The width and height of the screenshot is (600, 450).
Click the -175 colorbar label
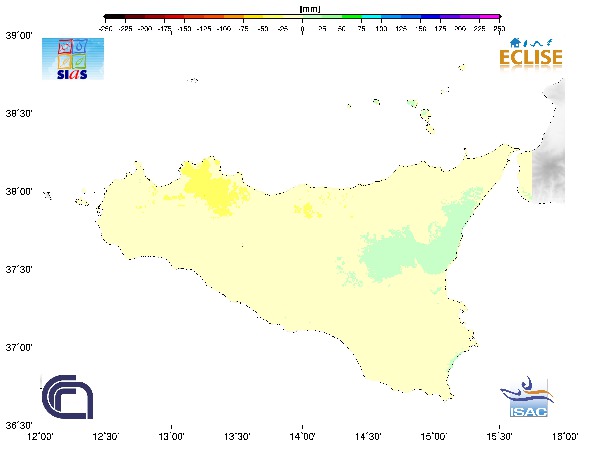(x=165, y=29)
